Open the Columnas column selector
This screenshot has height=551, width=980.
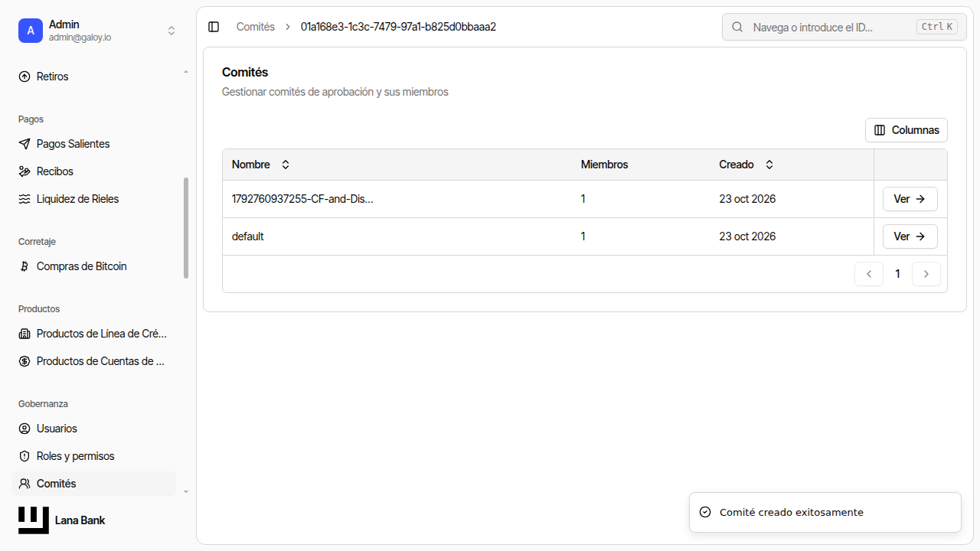tap(906, 130)
